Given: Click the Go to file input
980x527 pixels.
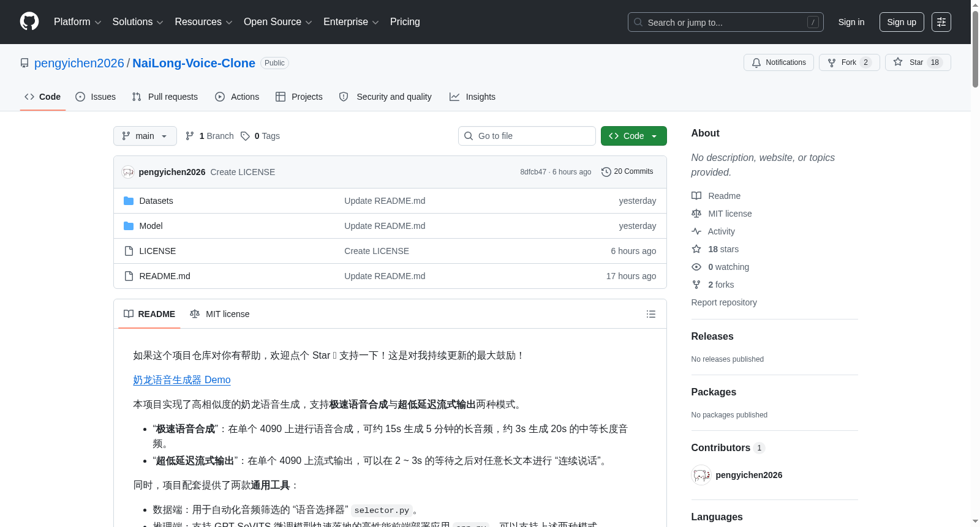Looking at the screenshot, I should [x=527, y=136].
